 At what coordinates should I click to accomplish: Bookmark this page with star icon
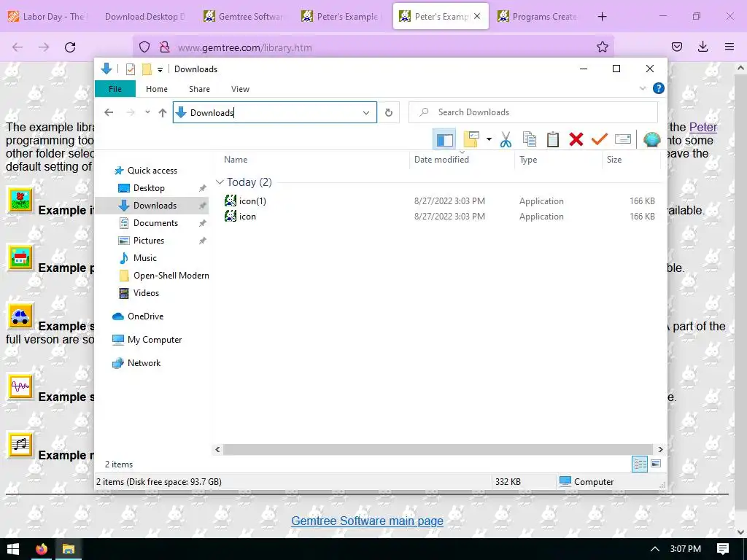pos(602,47)
